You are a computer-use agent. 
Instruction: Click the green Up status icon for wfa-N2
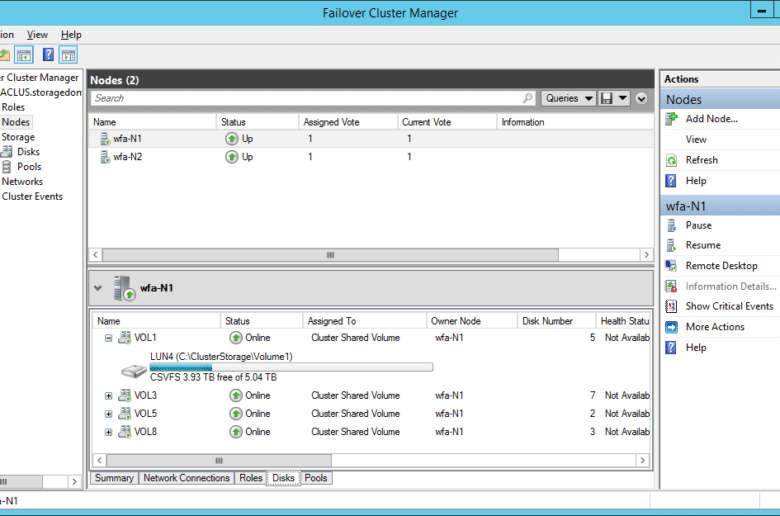(x=231, y=157)
